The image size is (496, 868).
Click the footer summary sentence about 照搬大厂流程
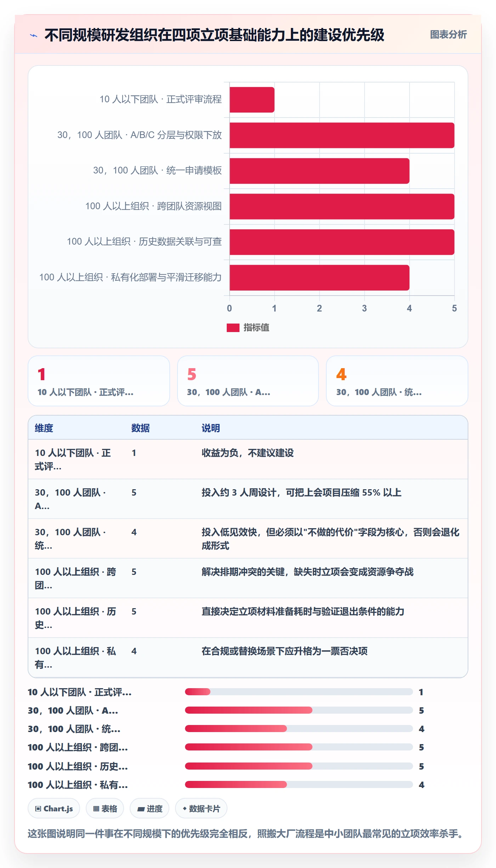pos(247,834)
